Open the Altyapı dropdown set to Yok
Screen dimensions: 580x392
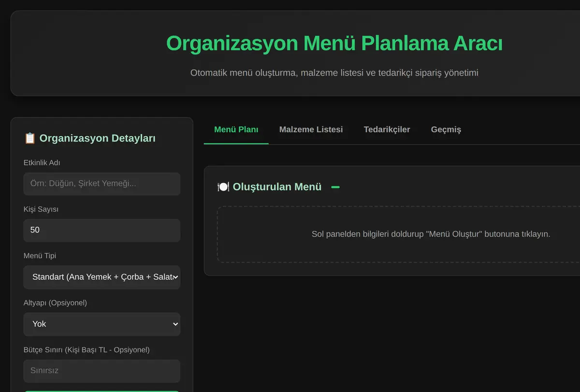tap(102, 324)
